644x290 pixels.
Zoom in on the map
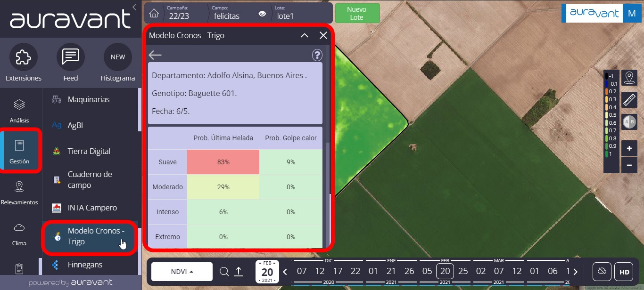click(629, 149)
